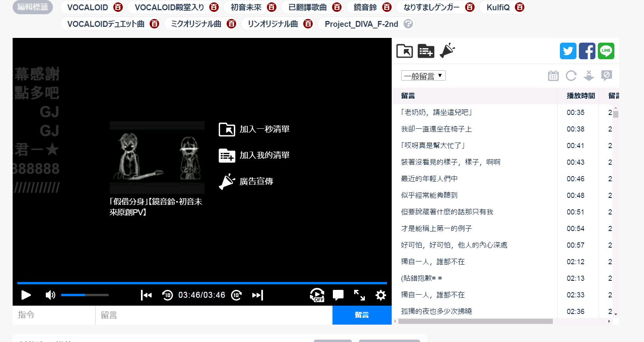
Task: Open the video title 「假借分身」 link
Action: point(156,207)
